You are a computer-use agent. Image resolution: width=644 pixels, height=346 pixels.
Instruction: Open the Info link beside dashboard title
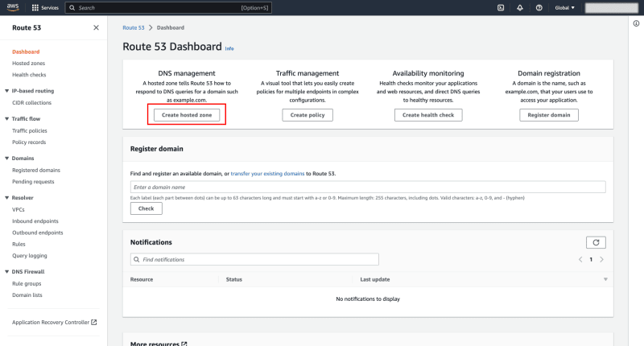coord(229,48)
